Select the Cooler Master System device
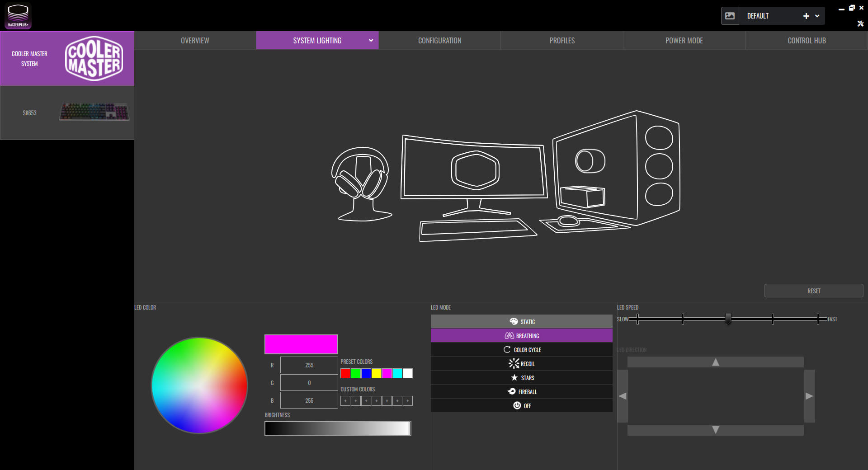This screenshot has height=470, width=868. click(x=67, y=58)
